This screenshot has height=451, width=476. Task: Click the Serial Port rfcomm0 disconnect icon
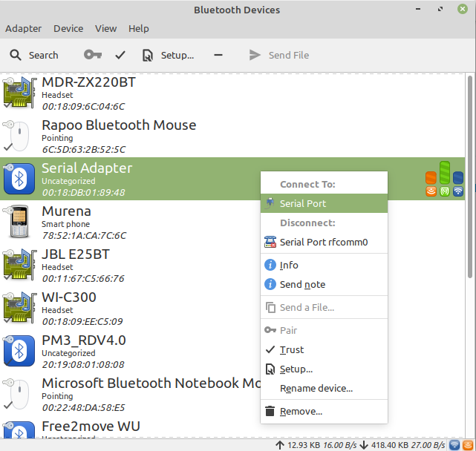point(270,242)
